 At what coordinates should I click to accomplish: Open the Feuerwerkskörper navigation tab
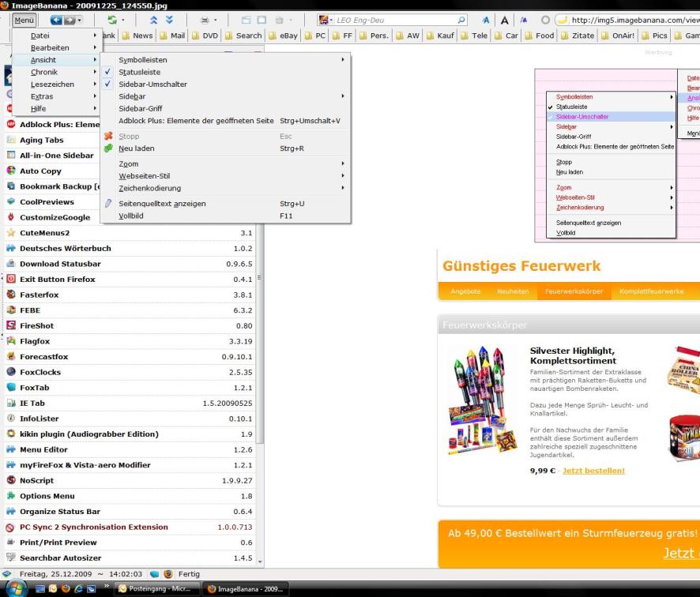[574, 292]
